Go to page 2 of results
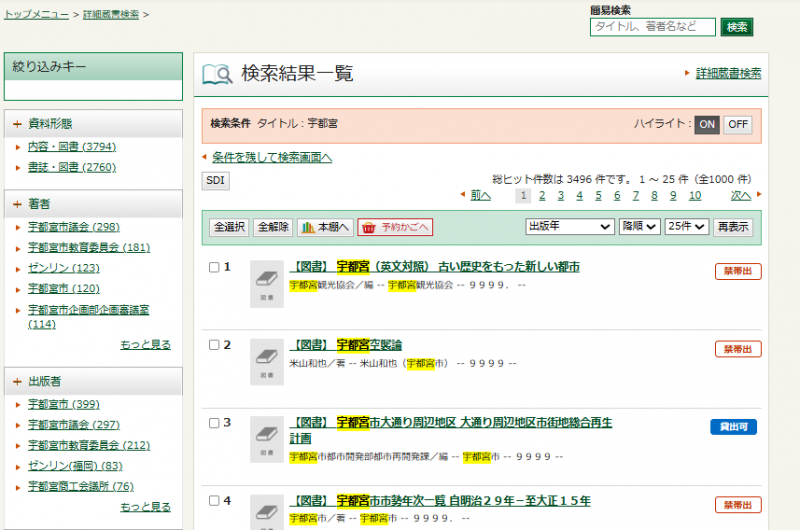Viewport: 800px width, 530px height. pos(542,196)
